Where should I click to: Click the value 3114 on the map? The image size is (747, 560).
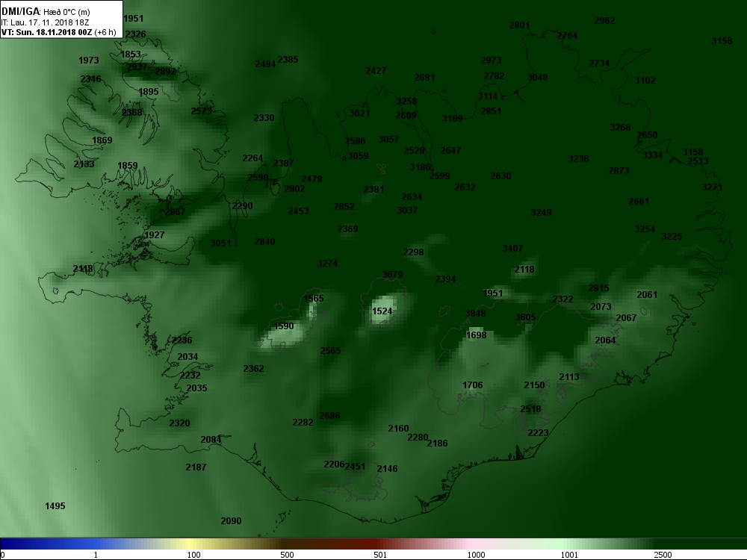[x=488, y=96]
